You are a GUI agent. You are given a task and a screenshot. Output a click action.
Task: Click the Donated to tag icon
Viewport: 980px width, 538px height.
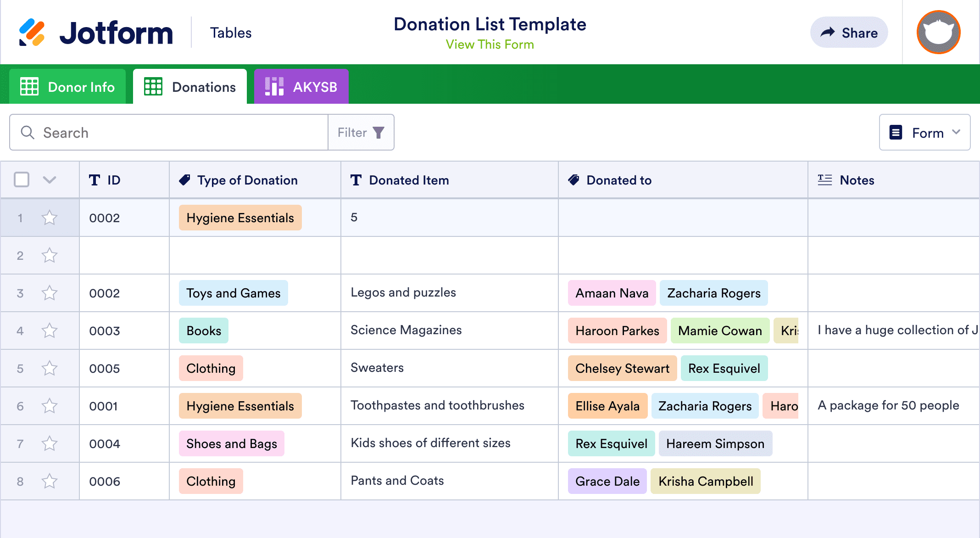(574, 180)
